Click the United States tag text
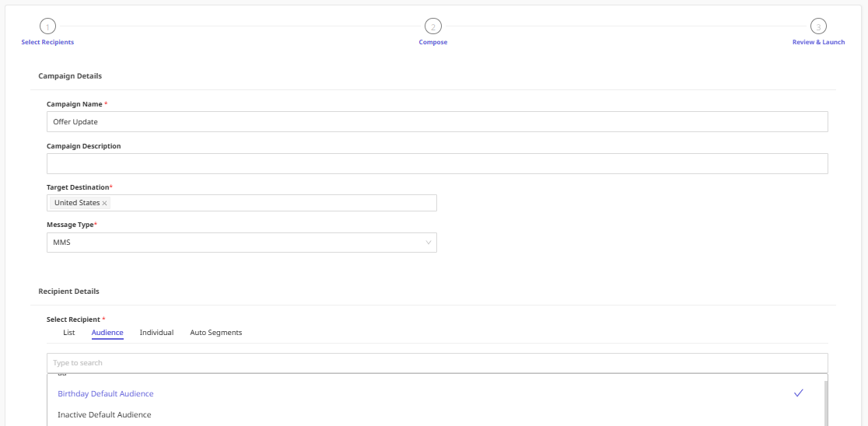Screen dimensions: 868x426 tap(77, 203)
